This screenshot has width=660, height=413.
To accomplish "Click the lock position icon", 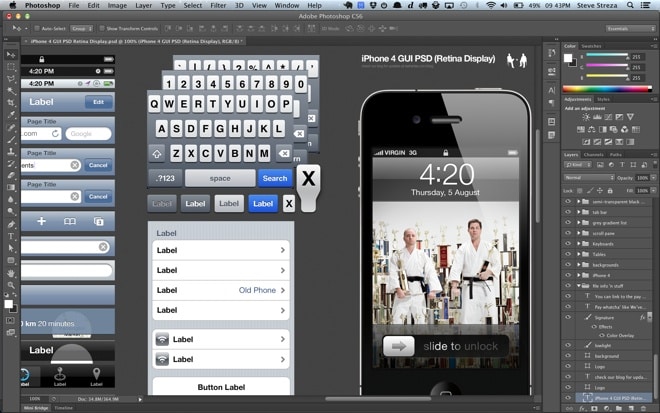I will [x=600, y=191].
